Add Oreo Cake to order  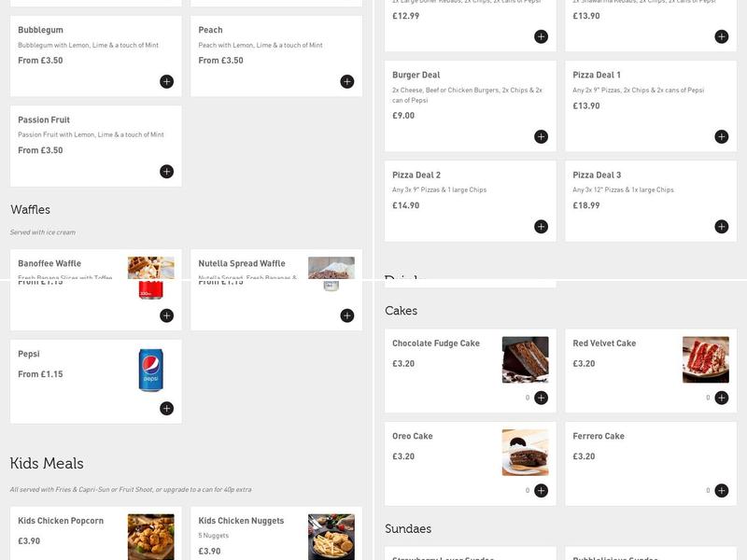[541, 491]
